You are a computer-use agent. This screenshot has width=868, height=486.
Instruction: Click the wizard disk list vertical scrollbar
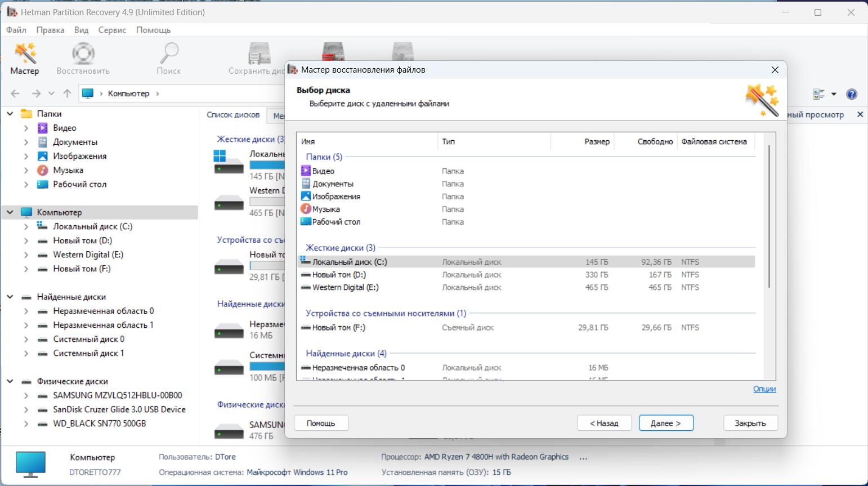click(769, 217)
